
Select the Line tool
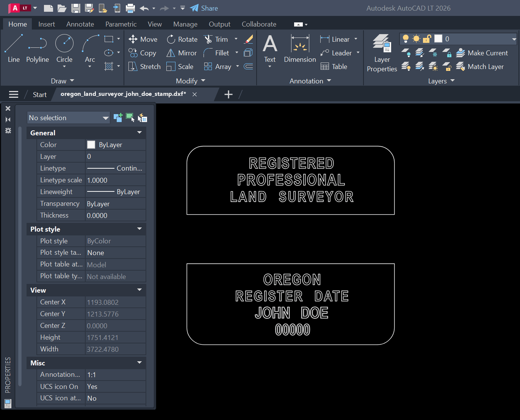click(14, 49)
